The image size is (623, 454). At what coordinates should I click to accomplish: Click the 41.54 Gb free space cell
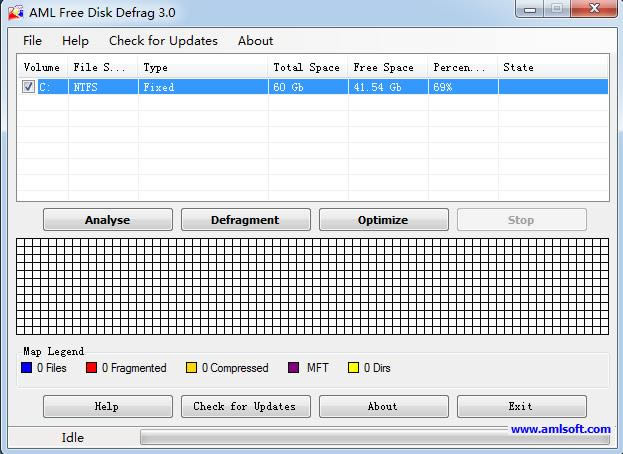coord(389,87)
